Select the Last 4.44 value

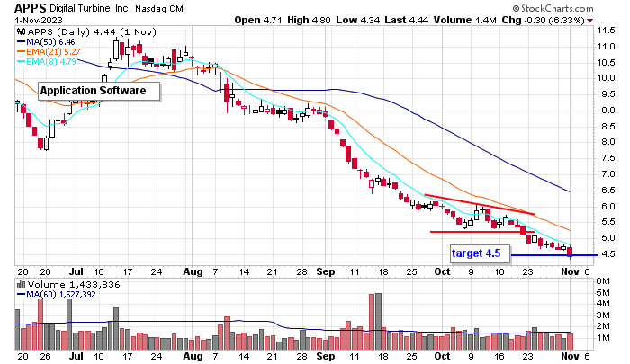[407, 20]
